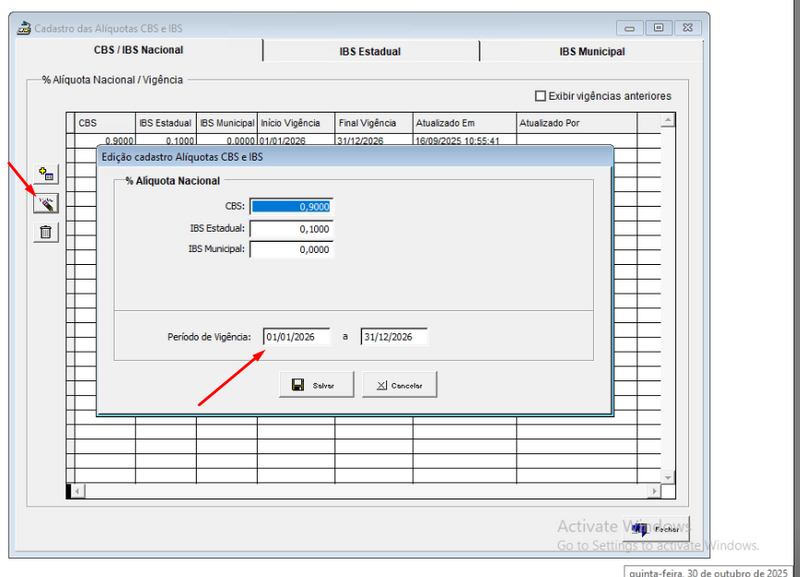This screenshot has width=800, height=577.
Task: Click the Cancelar button
Action: pos(400,385)
